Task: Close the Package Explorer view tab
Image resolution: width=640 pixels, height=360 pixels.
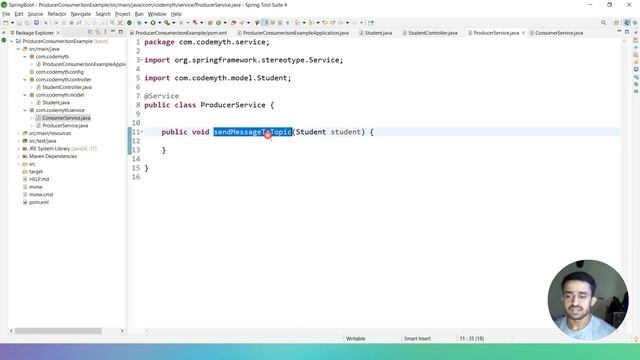Action: [58, 33]
